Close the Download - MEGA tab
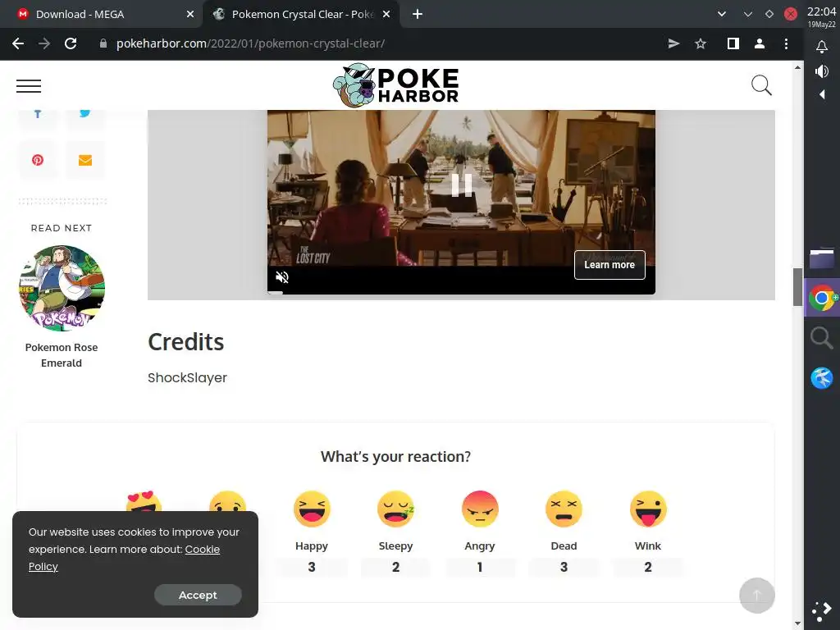This screenshot has width=840, height=630. pos(189,15)
